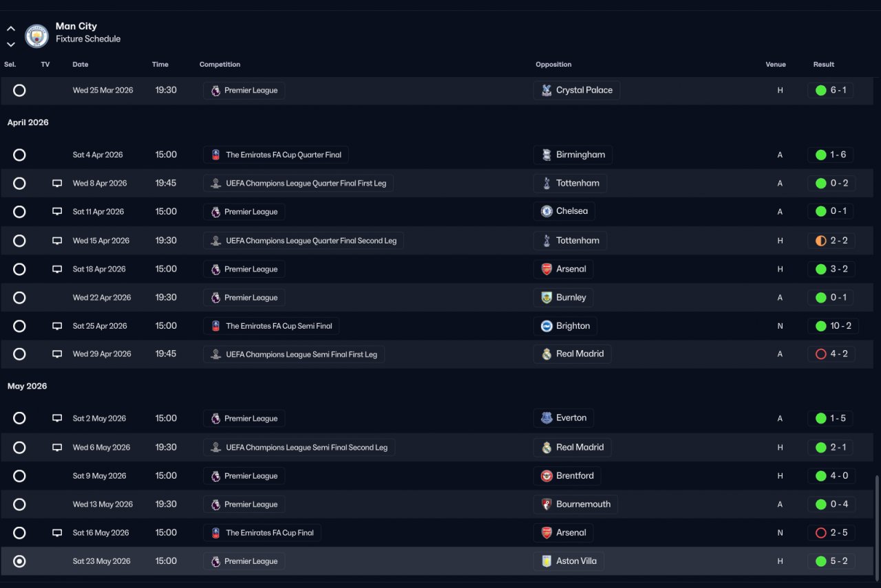881x588 pixels.
Task: Open the 4 - 0 Brentford result
Action: pos(831,476)
